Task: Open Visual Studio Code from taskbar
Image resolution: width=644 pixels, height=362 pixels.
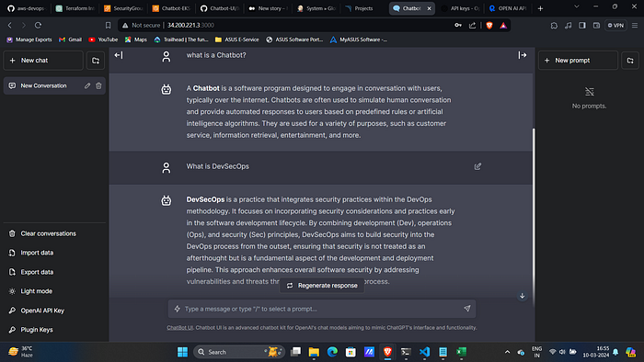Action: pyautogui.click(x=424, y=352)
